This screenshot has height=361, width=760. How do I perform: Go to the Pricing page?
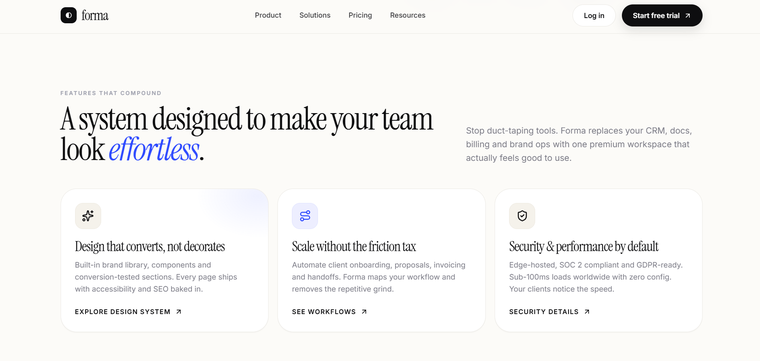[360, 16]
